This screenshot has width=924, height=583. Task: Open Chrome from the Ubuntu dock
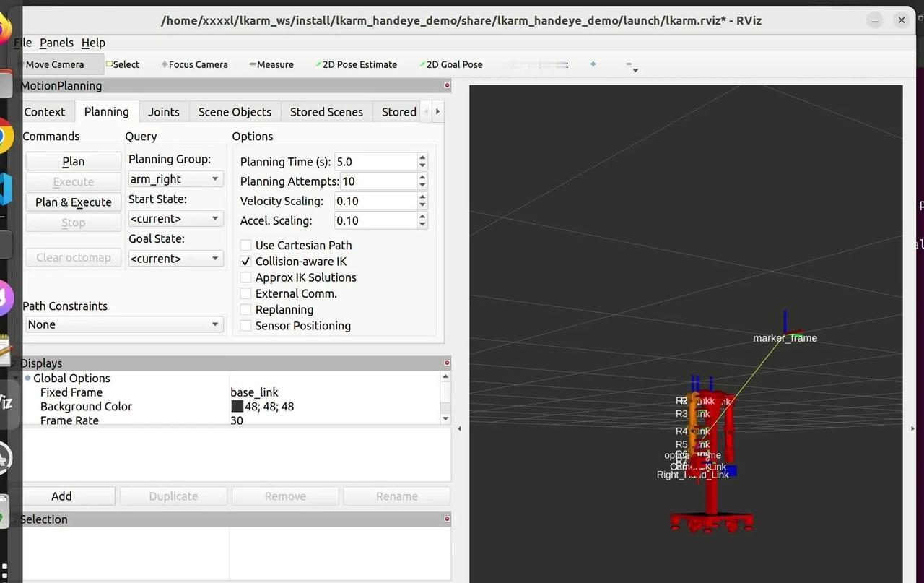pos(6,136)
